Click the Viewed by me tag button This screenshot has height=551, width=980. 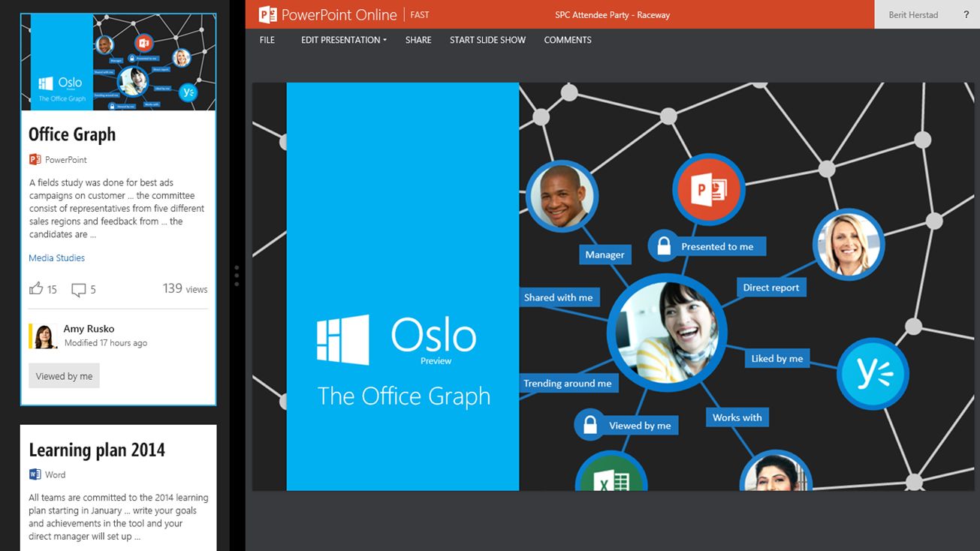[x=64, y=376]
